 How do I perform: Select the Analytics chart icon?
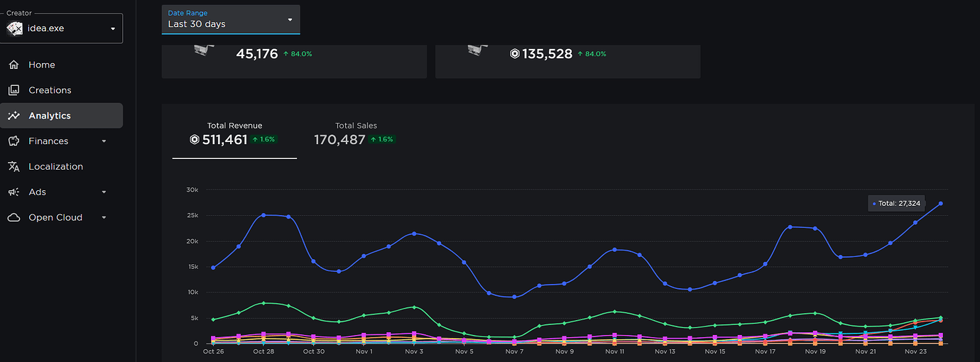tap(13, 116)
